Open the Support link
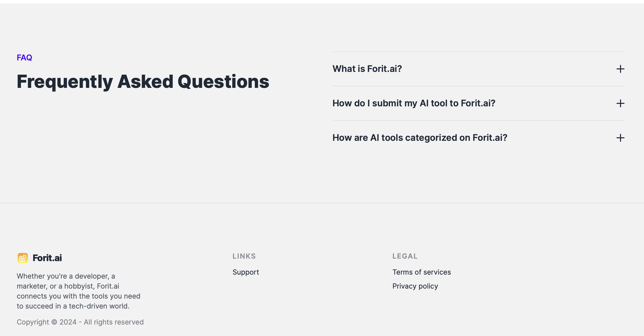 (x=246, y=272)
